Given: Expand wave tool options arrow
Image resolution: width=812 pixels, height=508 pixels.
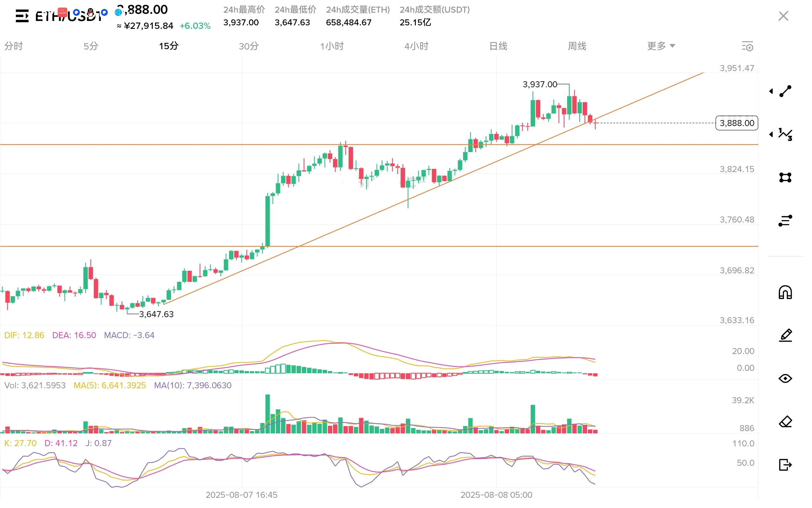Looking at the screenshot, I should click(x=771, y=134).
